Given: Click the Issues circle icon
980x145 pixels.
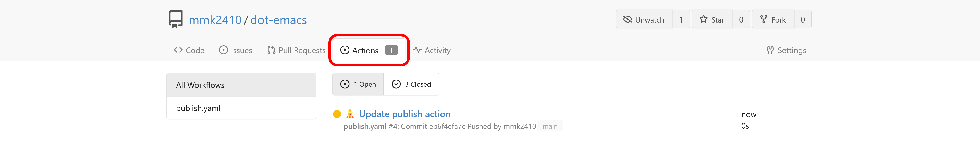Looking at the screenshot, I should tap(223, 50).
